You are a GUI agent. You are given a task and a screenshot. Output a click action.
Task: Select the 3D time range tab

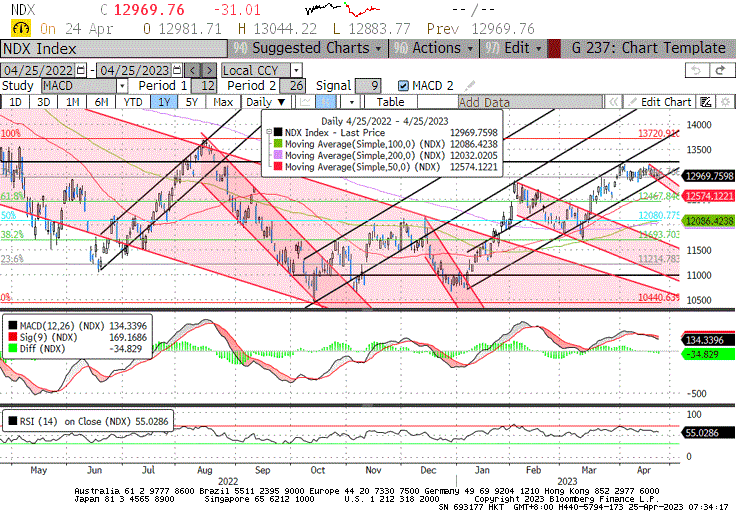click(44, 102)
